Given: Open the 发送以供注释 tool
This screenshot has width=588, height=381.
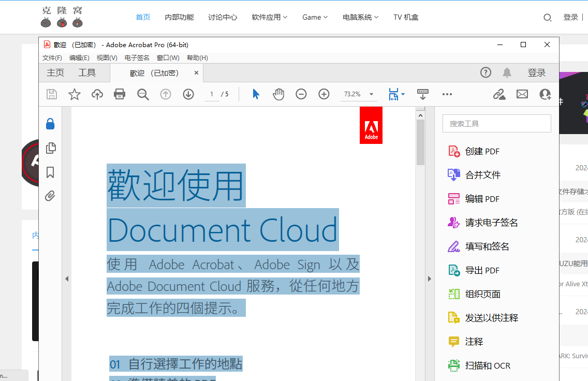Looking at the screenshot, I should [x=483, y=318].
